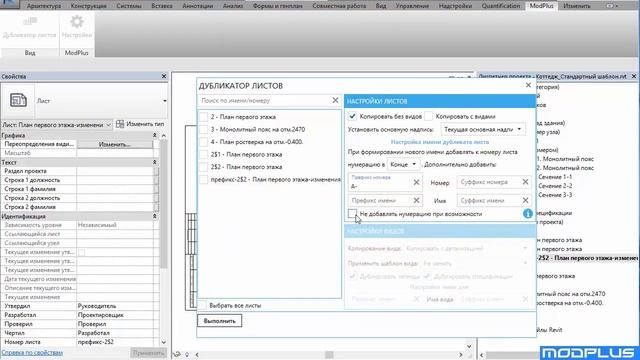Open the sheet instance selector dropdown
The width and height of the screenshot is (640, 360).
pos(56,124)
